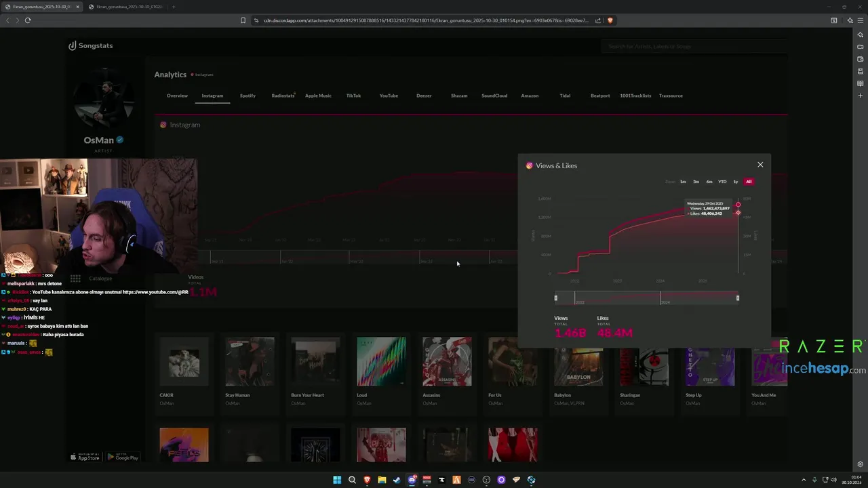Click the You And Me track title
Image resolution: width=868 pixels, height=488 pixels.
point(764,395)
